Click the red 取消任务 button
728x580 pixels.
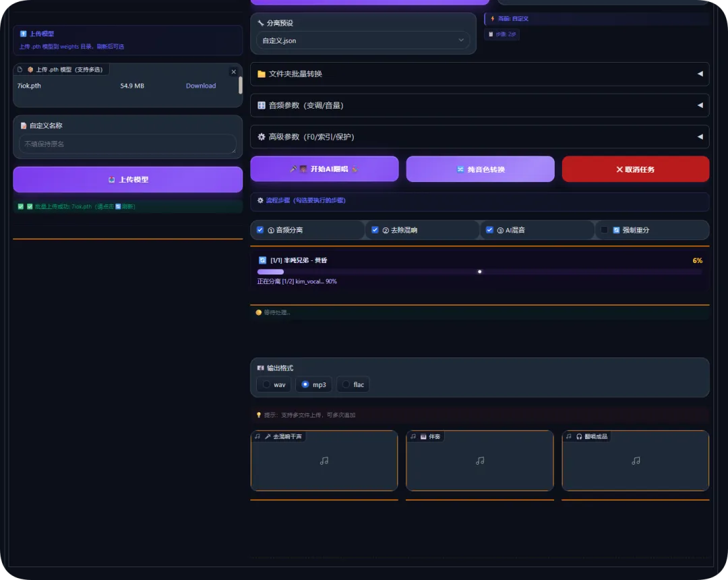[635, 169]
